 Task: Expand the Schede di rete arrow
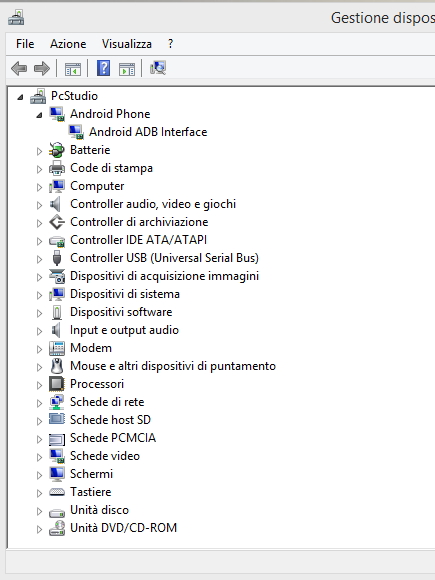(x=39, y=403)
